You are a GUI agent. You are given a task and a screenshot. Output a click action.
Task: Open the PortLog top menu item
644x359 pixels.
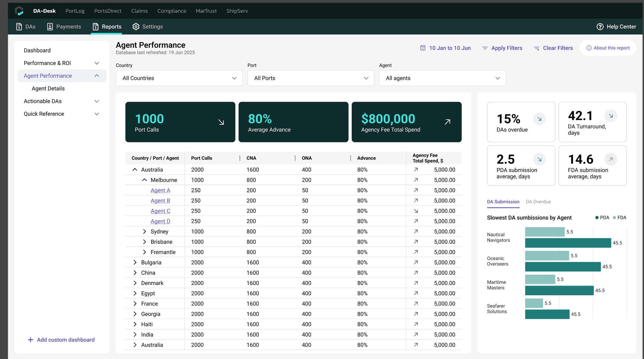click(x=75, y=11)
